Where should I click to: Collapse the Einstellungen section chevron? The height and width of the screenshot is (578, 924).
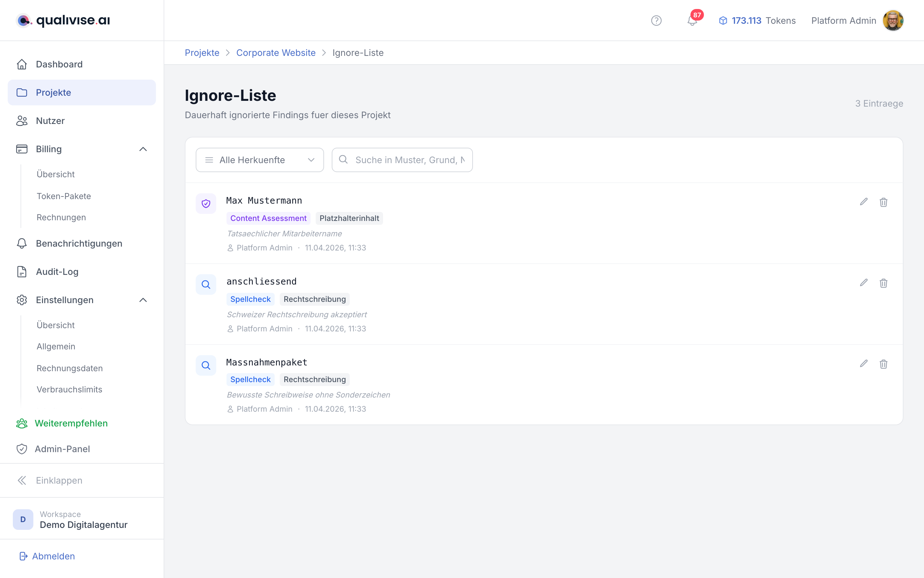pos(143,300)
